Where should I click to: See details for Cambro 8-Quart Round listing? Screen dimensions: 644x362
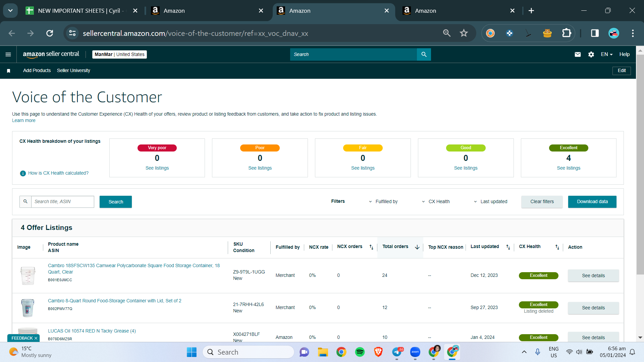593,308
